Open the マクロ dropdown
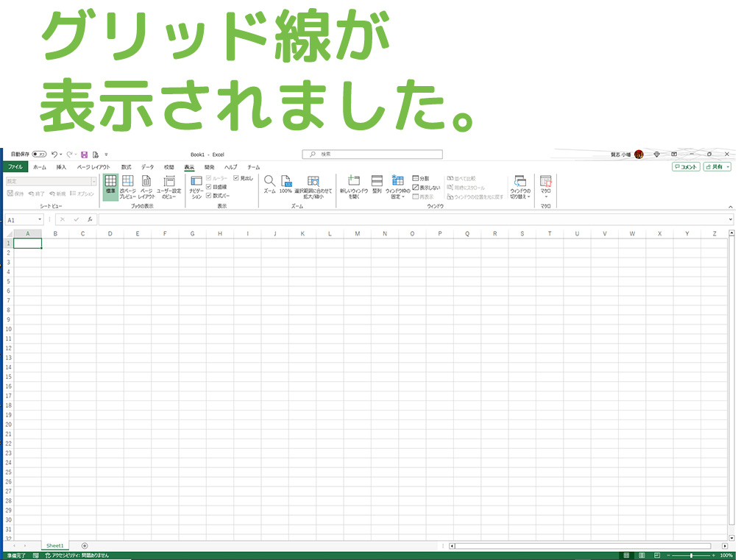 click(544, 184)
